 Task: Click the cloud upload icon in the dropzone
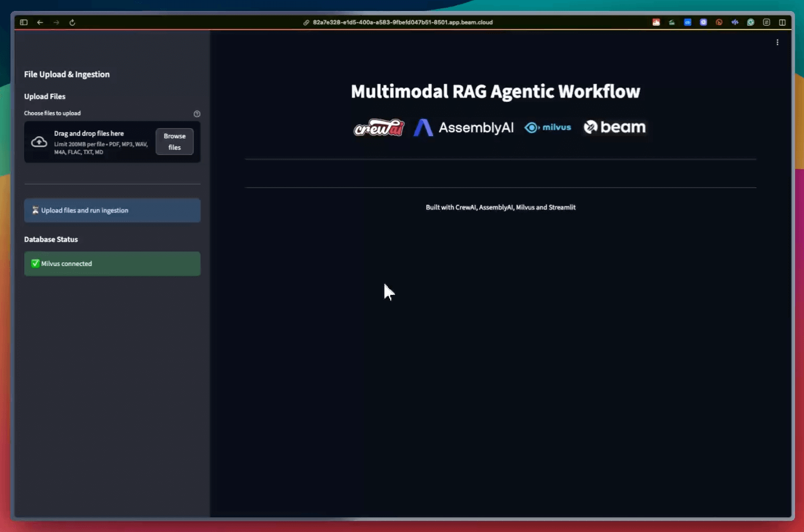[x=39, y=142]
